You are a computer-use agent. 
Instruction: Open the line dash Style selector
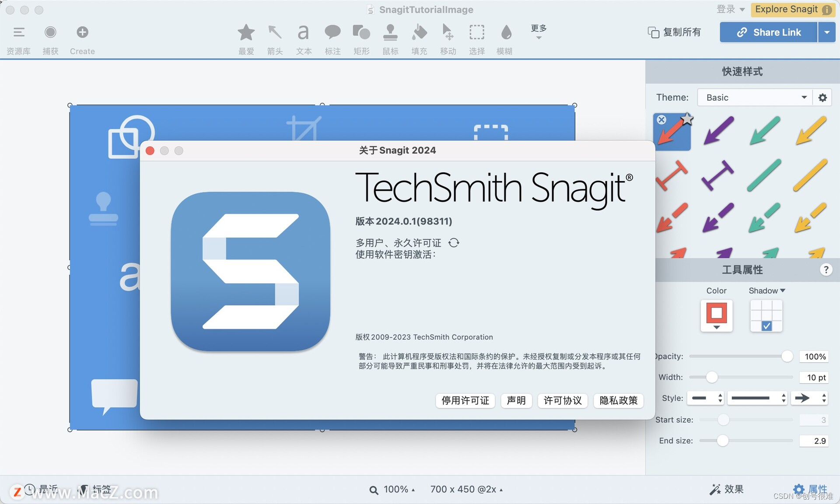[x=705, y=398]
